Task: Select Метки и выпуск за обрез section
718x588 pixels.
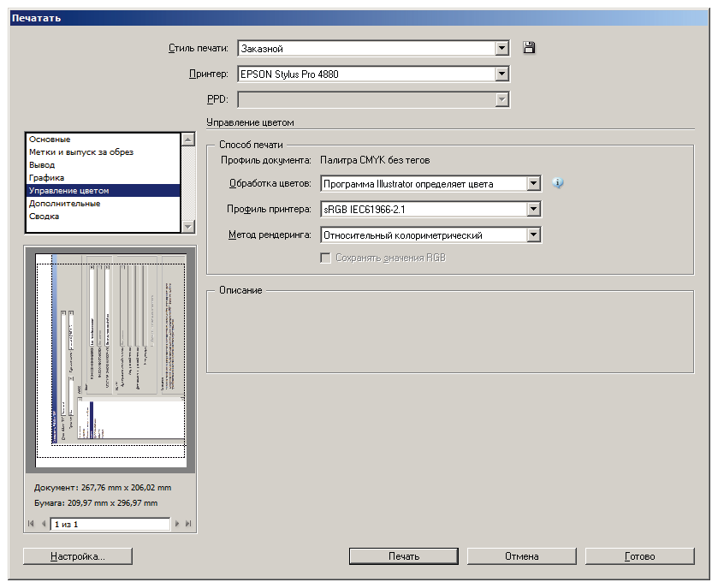Action: 80,152
